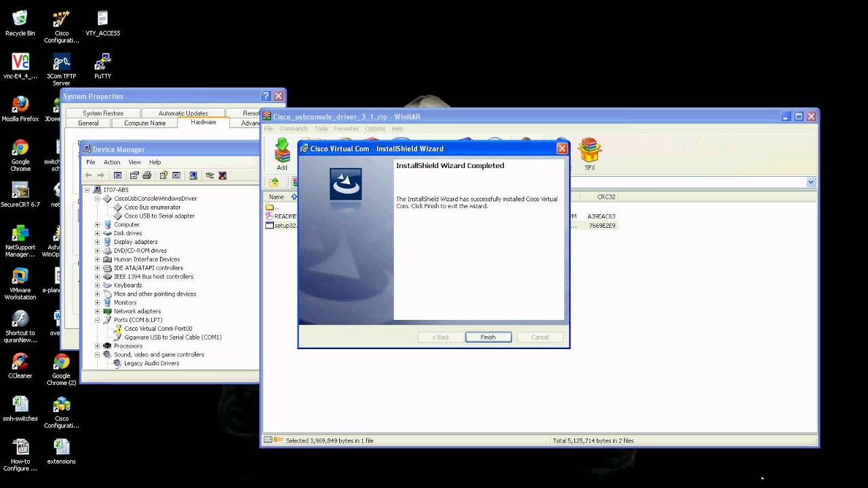Click the greyed Back button in the wizard
This screenshot has width=868, height=488.
[441, 337]
